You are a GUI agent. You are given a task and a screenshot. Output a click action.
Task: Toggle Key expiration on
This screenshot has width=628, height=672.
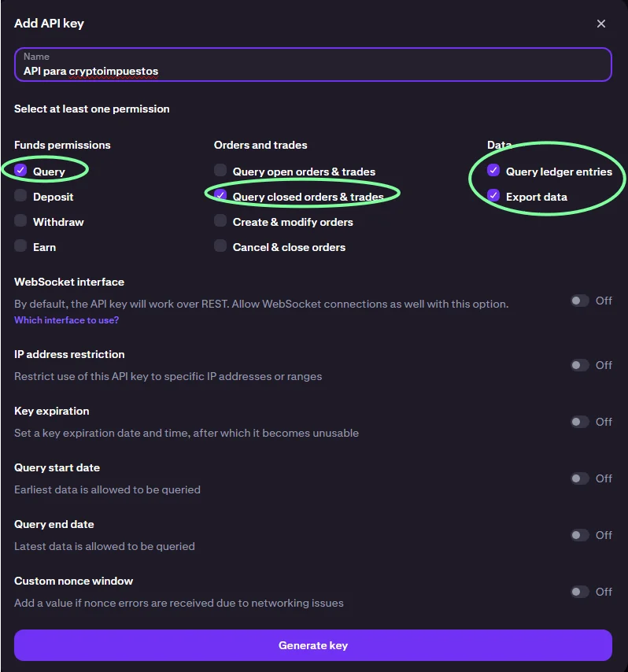pos(580,422)
